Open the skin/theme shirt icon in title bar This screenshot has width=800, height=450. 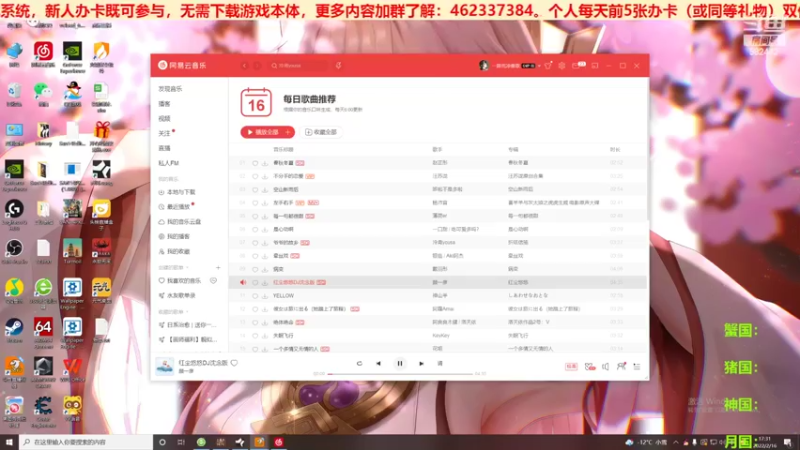548,66
